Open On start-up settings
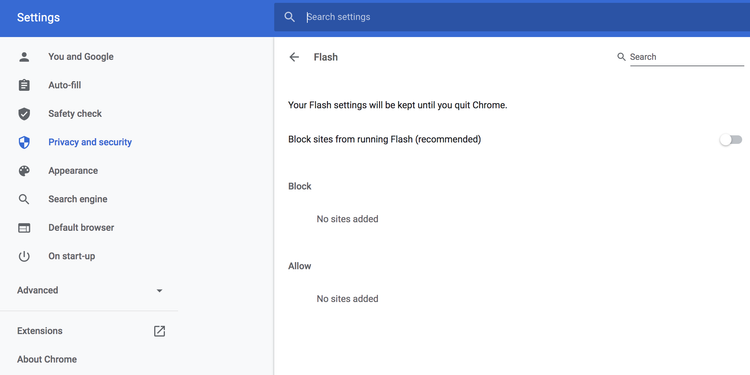The image size is (750, 375). 72,256
